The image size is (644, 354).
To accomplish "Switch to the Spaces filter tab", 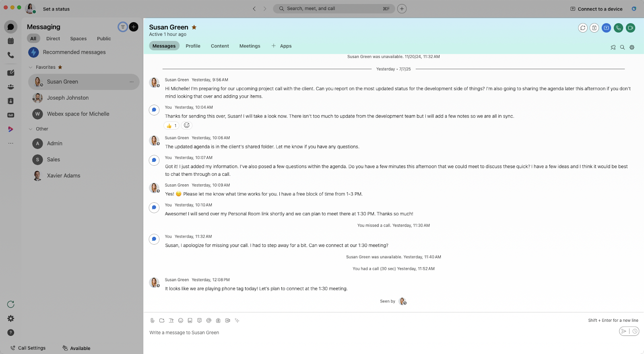I will [x=78, y=39].
